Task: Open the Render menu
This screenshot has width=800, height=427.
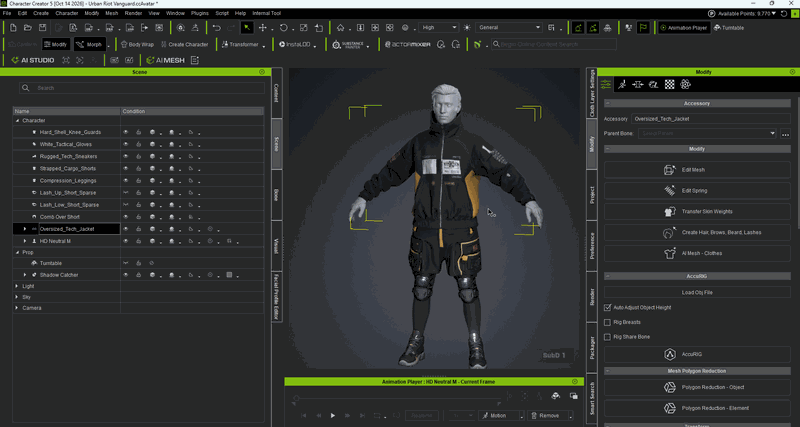Action: point(133,13)
